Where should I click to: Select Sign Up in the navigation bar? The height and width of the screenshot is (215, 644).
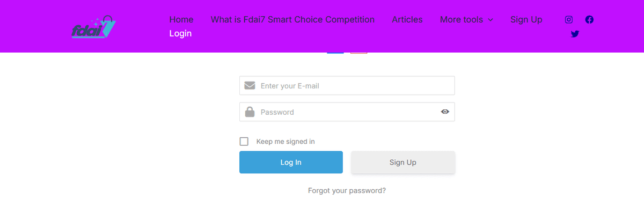[526, 20]
